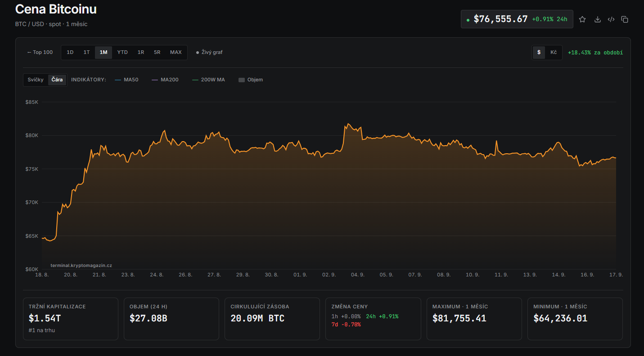
Task: Switch currency to dollar ($)
Action: [x=539, y=52]
